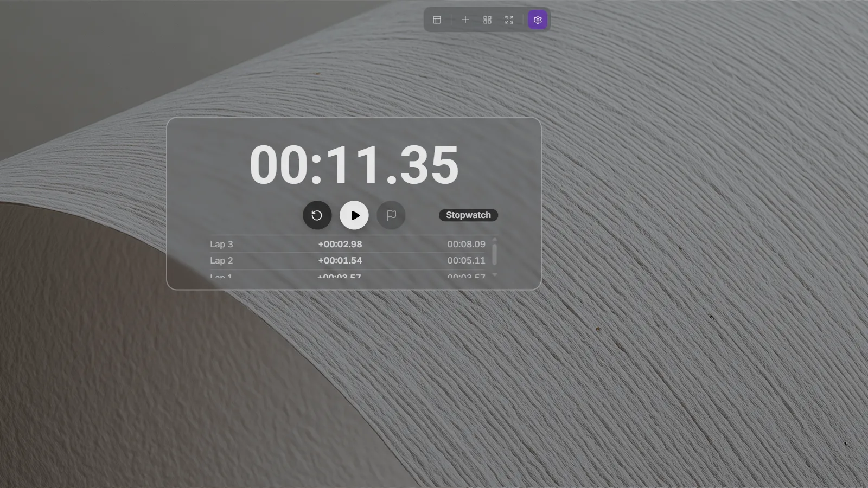Click the Stopwatch mode label

coord(468,215)
